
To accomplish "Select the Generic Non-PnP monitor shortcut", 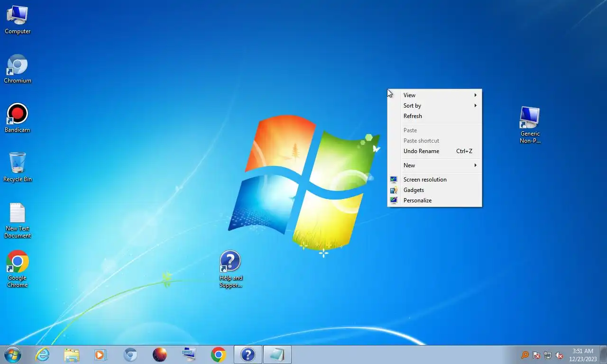I will point(530,125).
